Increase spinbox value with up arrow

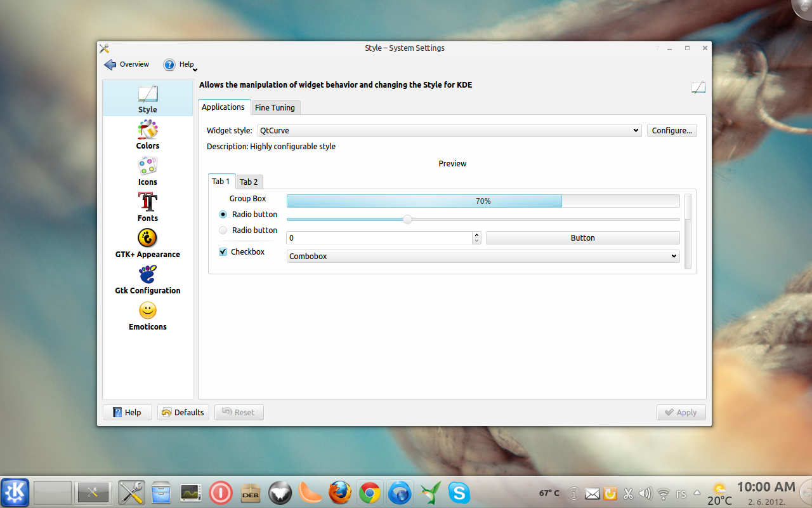(x=477, y=235)
